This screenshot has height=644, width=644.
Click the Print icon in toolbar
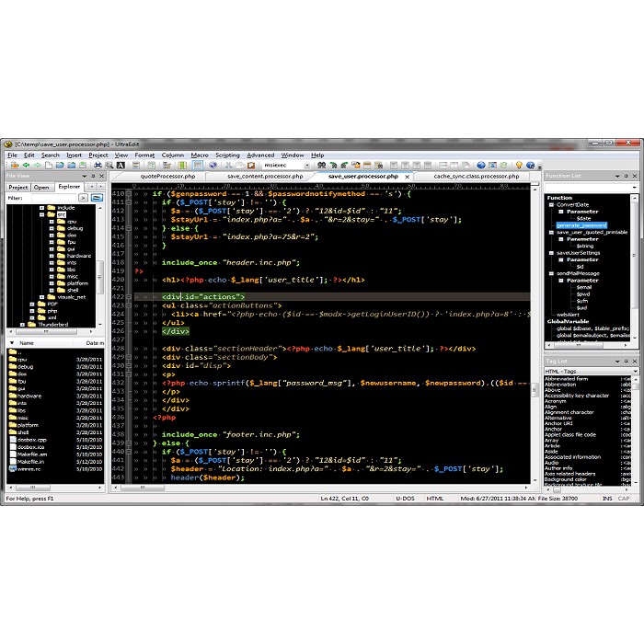pyautogui.click(x=98, y=166)
